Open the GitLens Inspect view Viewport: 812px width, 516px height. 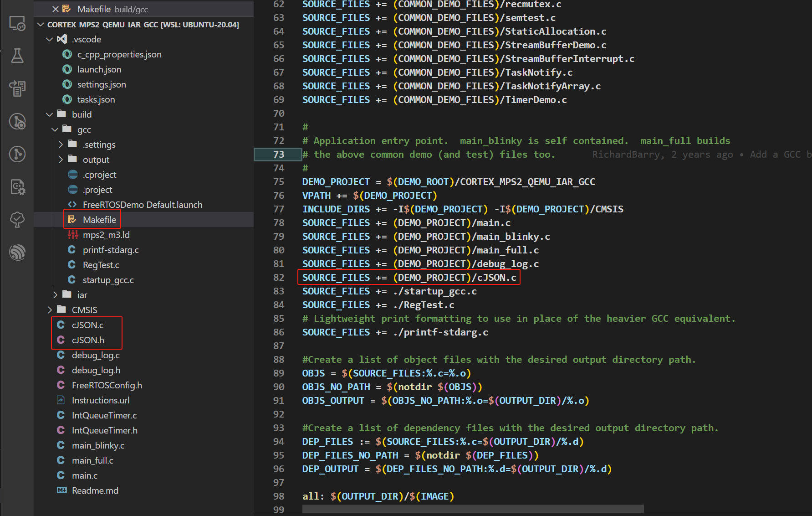tap(17, 121)
